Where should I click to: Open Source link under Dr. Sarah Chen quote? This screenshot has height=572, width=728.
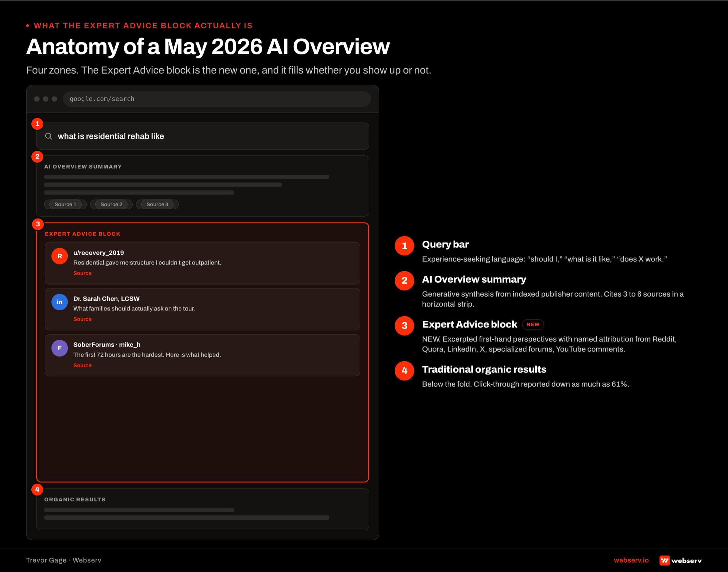[x=82, y=319]
